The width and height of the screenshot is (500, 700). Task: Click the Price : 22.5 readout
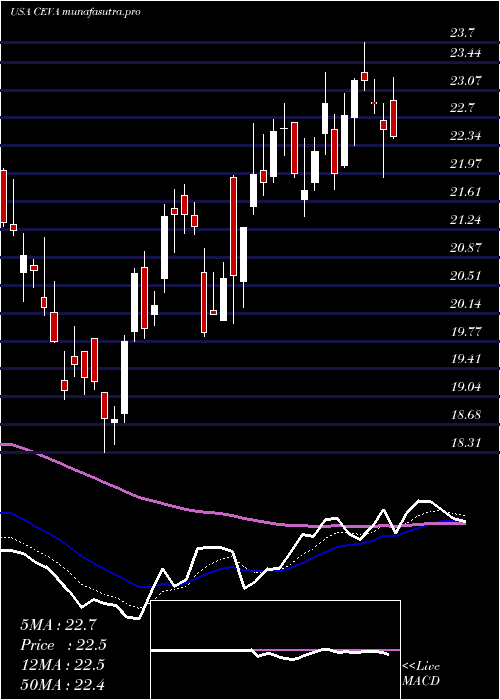63,645
